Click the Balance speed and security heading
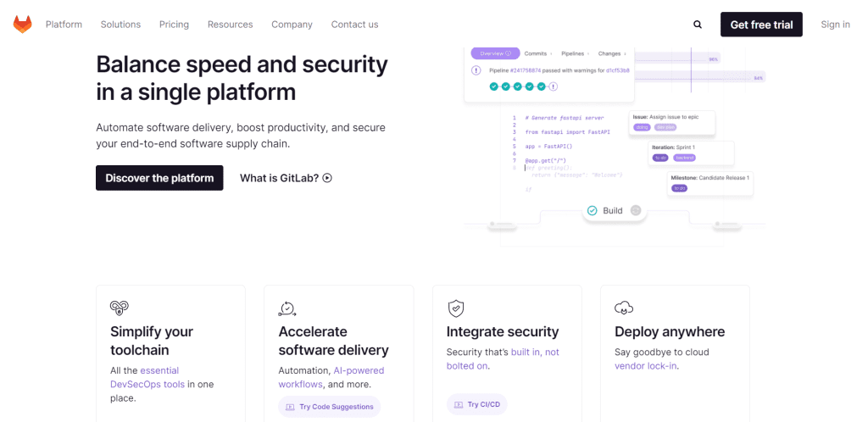Image resolution: width=868 pixels, height=422 pixels. point(242,78)
